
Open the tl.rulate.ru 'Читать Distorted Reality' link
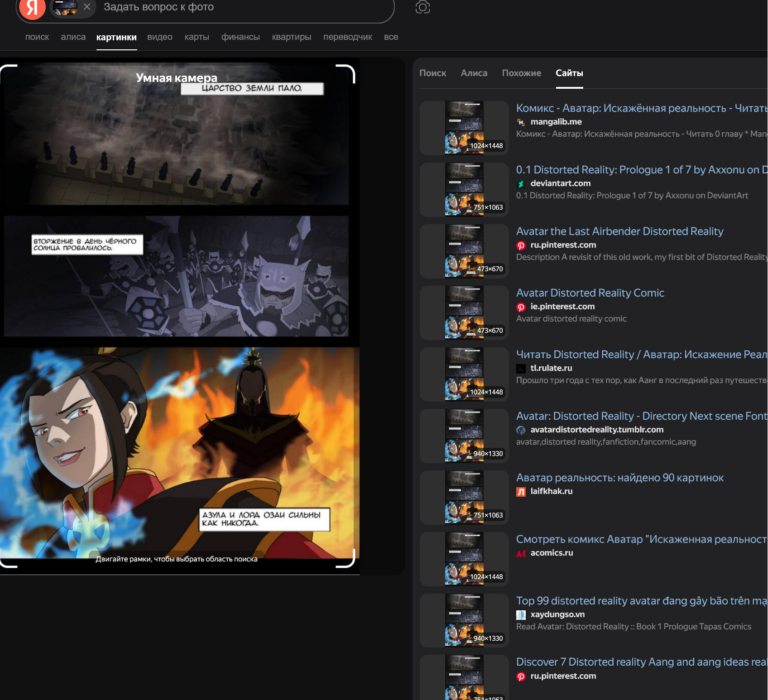click(x=642, y=355)
